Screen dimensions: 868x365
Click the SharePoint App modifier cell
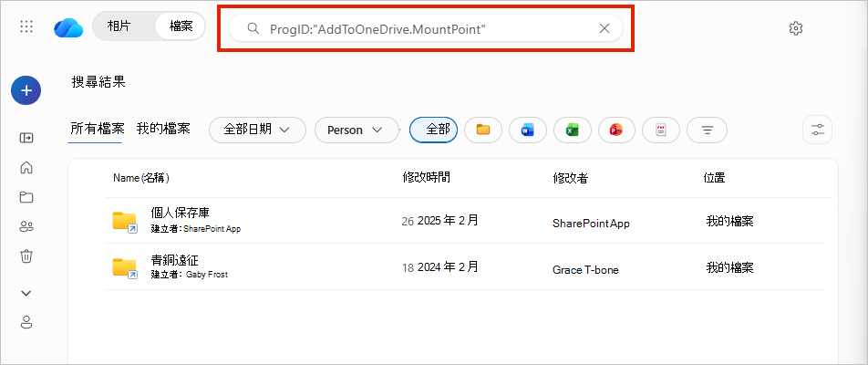[591, 224]
